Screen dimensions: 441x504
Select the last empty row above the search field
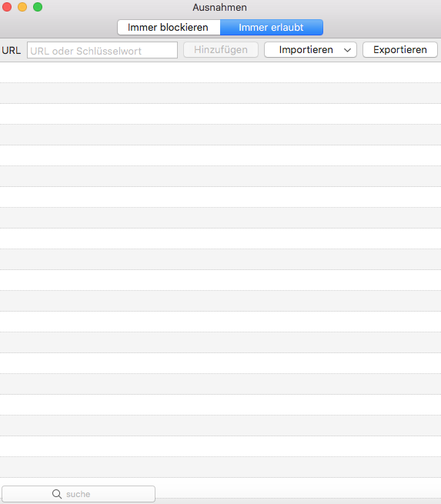(x=220, y=467)
